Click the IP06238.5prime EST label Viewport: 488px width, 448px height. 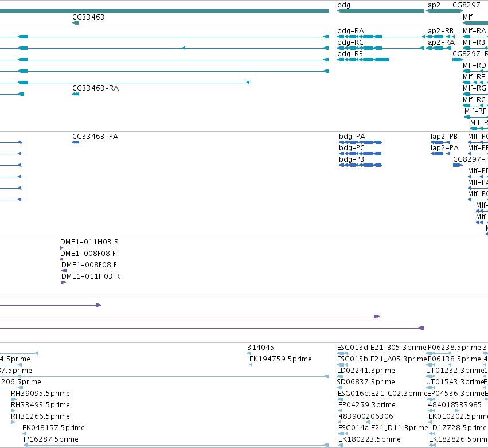(x=454, y=348)
